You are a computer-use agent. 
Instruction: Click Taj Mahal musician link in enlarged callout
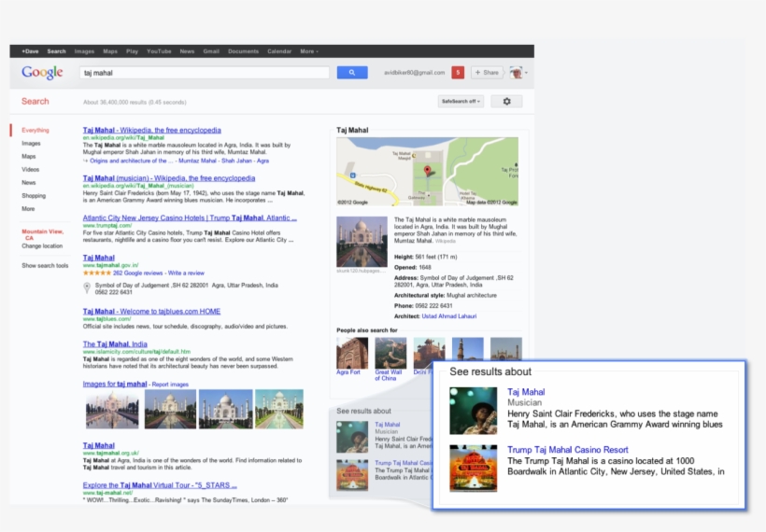pos(526,392)
